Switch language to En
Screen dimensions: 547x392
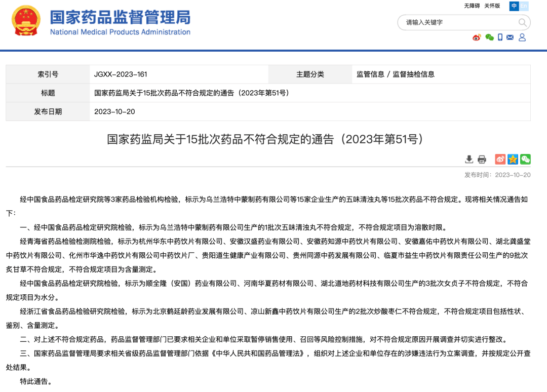click(524, 6)
